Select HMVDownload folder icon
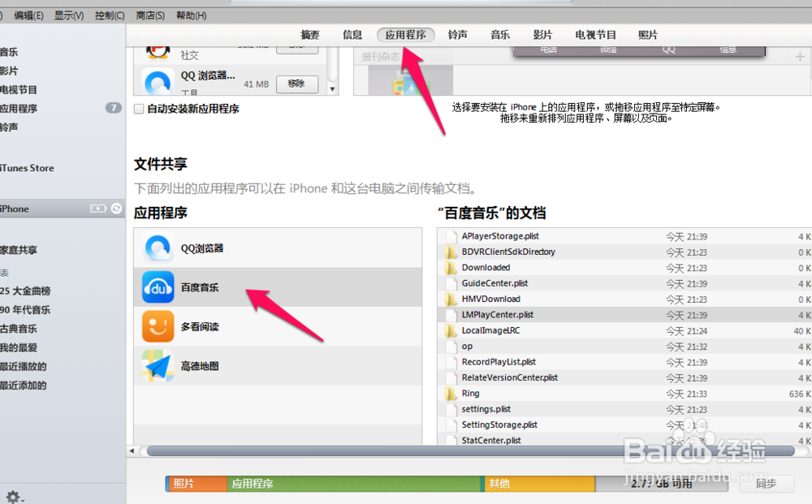Viewport: 812px width, 504px height. [451, 299]
